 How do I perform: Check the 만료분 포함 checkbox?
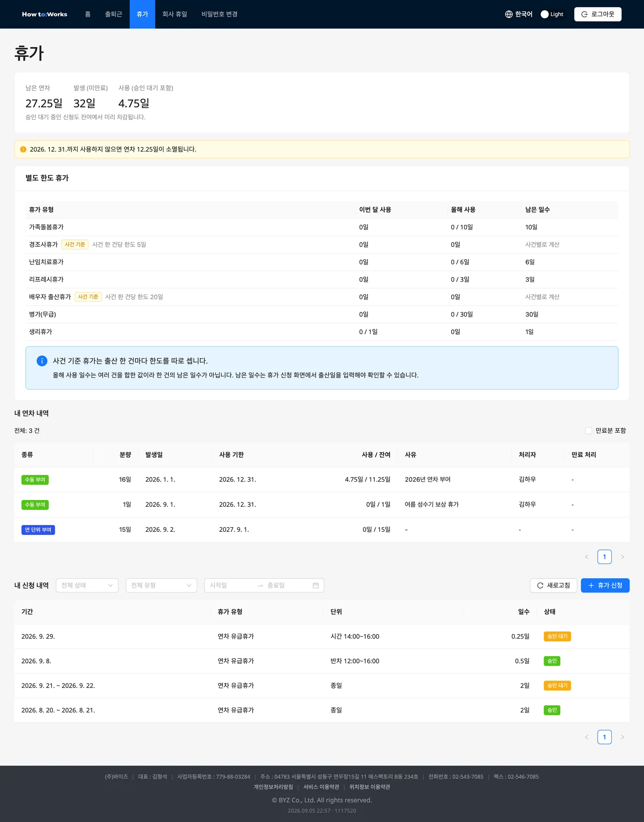588,431
